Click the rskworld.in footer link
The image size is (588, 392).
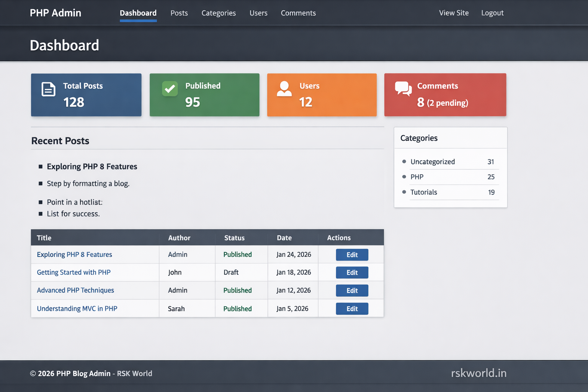tap(479, 372)
